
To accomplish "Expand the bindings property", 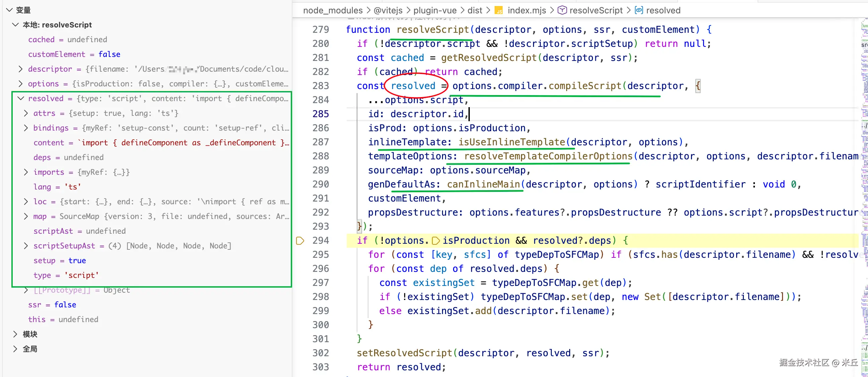I will click(x=26, y=128).
